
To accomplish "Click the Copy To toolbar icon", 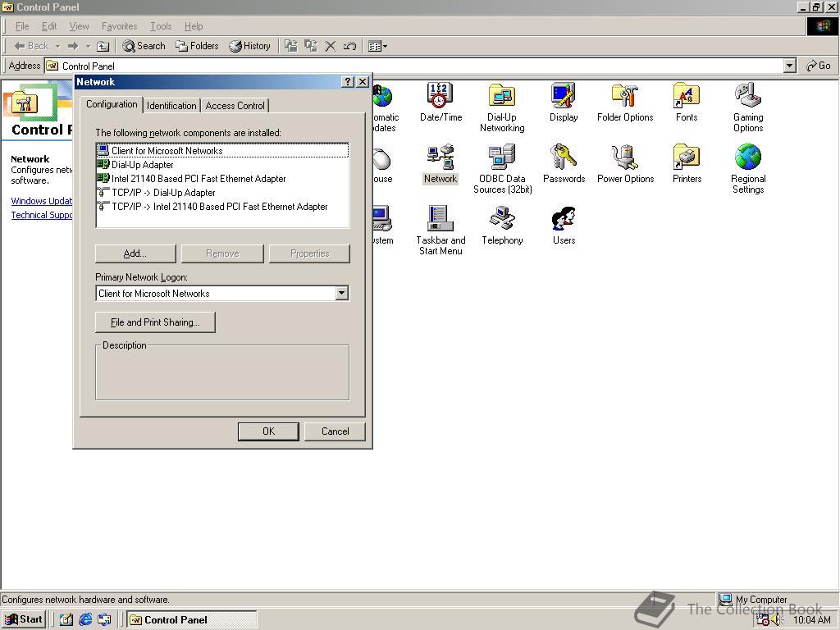I will pyautogui.click(x=311, y=46).
